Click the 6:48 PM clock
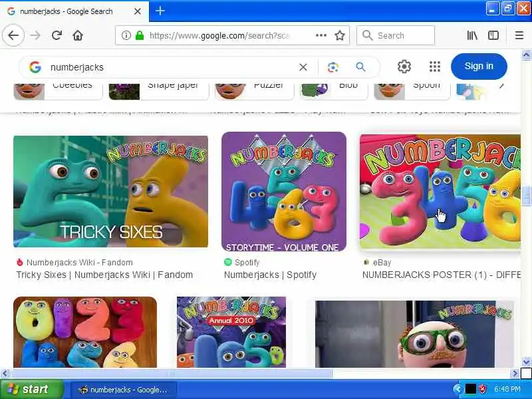This screenshot has height=399, width=532. pos(507,389)
